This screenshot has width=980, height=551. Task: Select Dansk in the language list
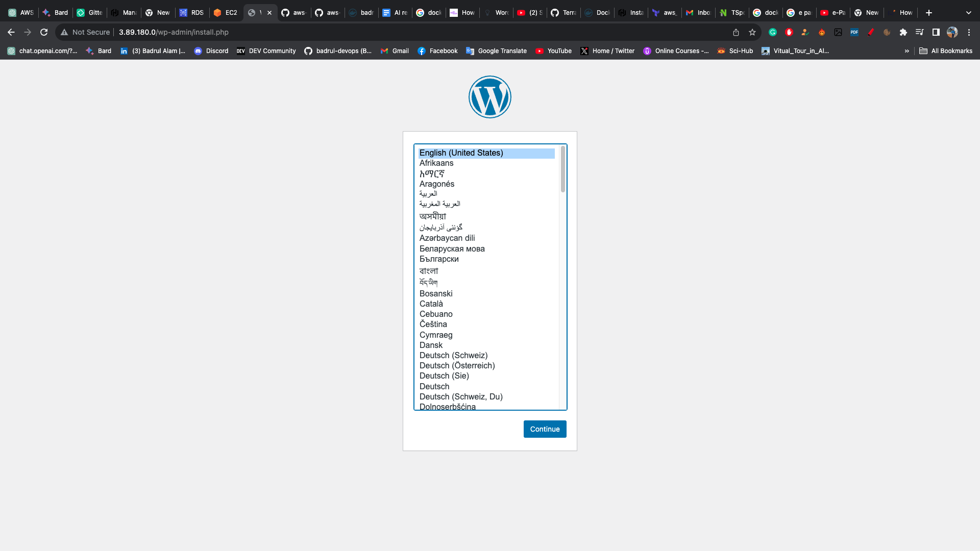(486, 345)
